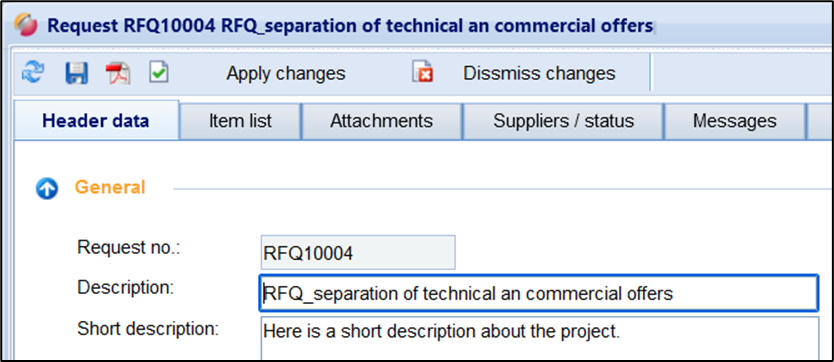Click Dissmiss changes button
Image resolution: width=834 pixels, height=362 pixels.
(x=539, y=73)
